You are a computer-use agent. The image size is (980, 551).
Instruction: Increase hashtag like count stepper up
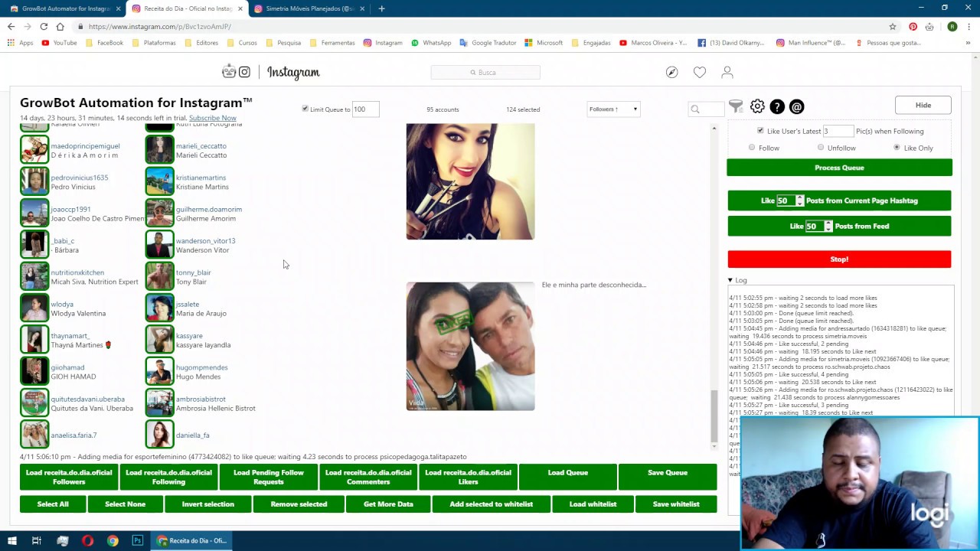pos(800,197)
